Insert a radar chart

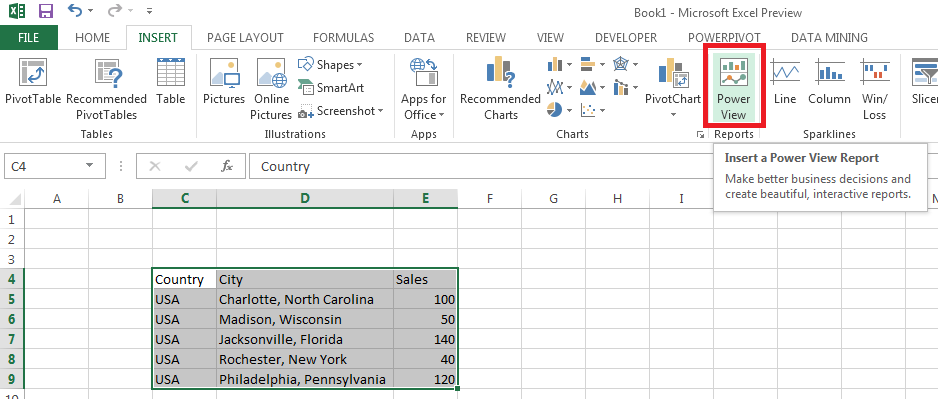coord(622,64)
